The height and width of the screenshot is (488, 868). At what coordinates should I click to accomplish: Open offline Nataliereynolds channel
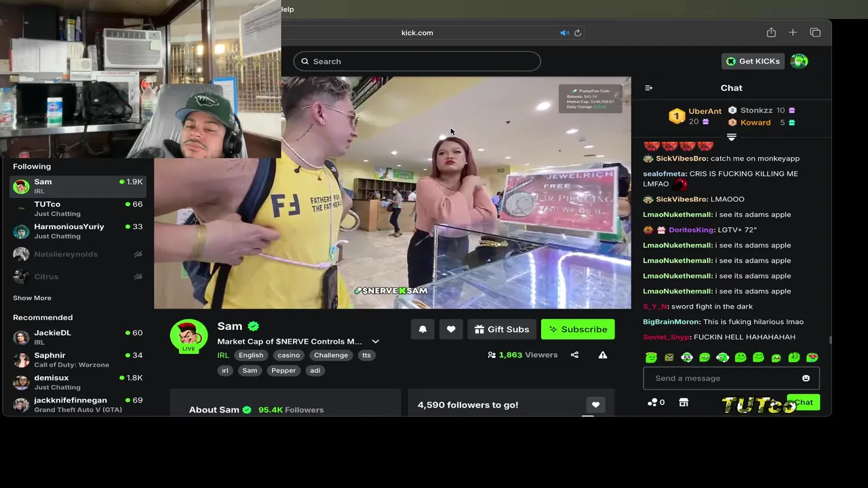point(78,254)
